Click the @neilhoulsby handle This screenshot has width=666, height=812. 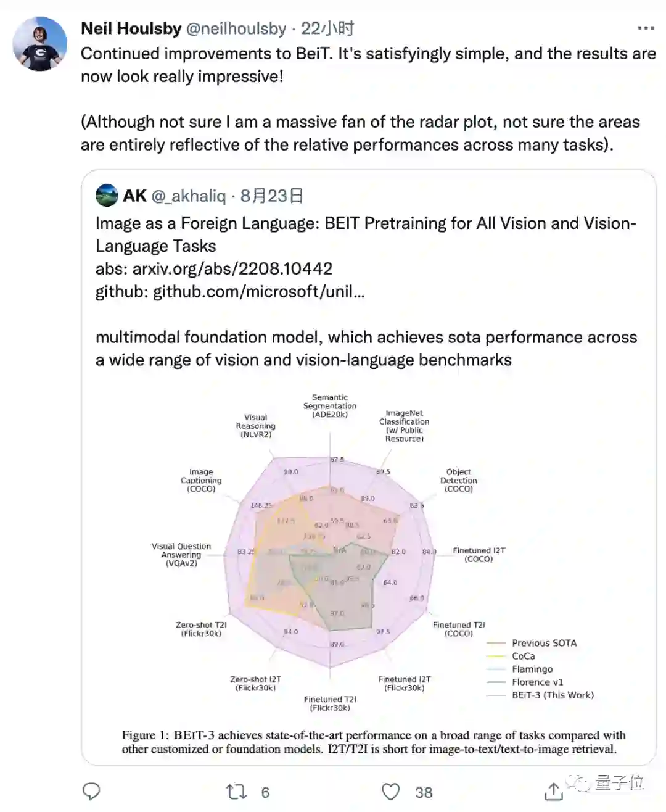(x=236, y=28)
